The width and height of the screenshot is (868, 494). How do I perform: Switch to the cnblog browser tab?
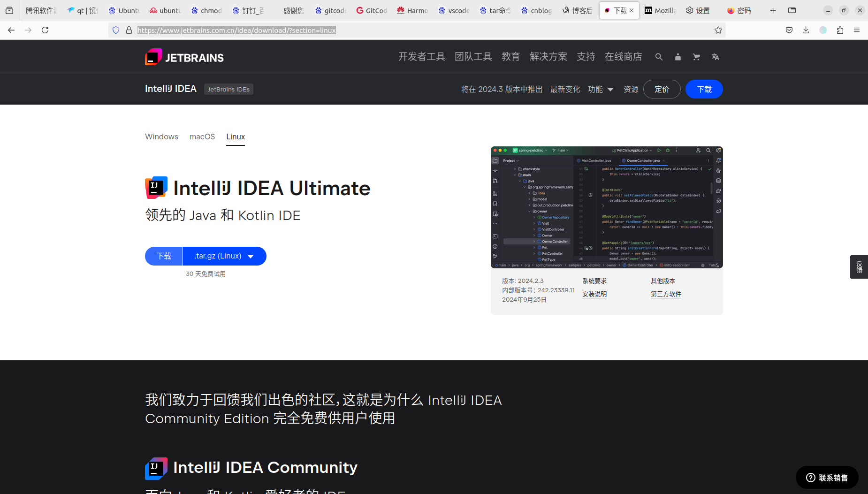pos(537,10)
